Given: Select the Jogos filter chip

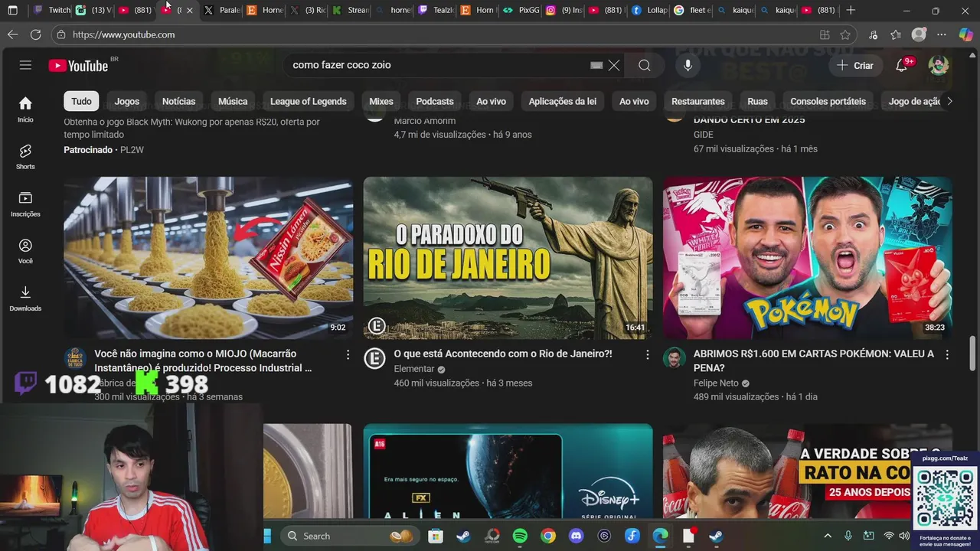Looking at the screenshot, I should (x=127, y=101).
